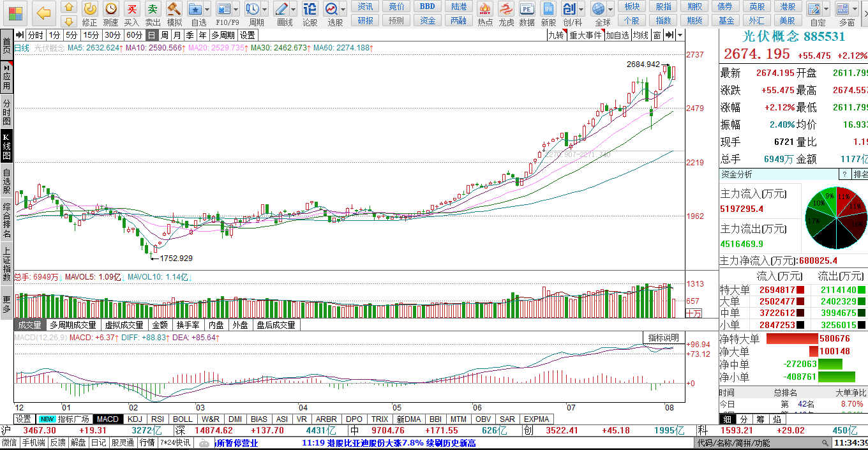Open the 论股 stock discussion icon
868x450 pixels.
tap(310, 9)
